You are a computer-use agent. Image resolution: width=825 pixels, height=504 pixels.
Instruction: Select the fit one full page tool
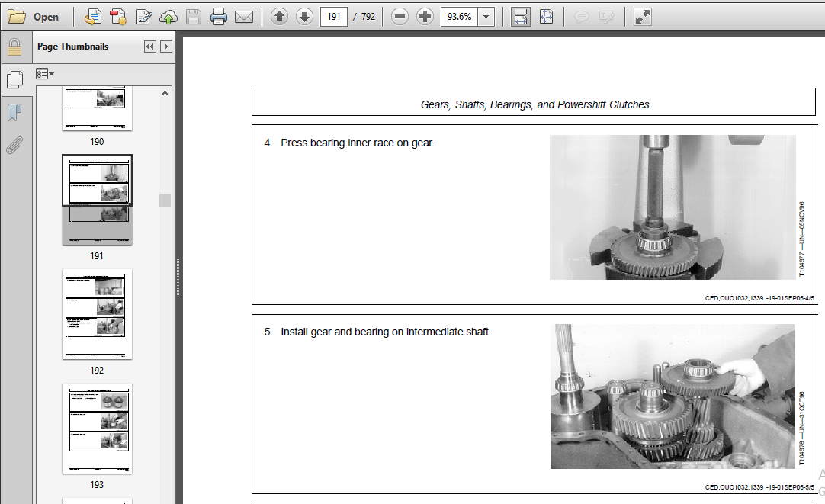[x=546, y=17]
